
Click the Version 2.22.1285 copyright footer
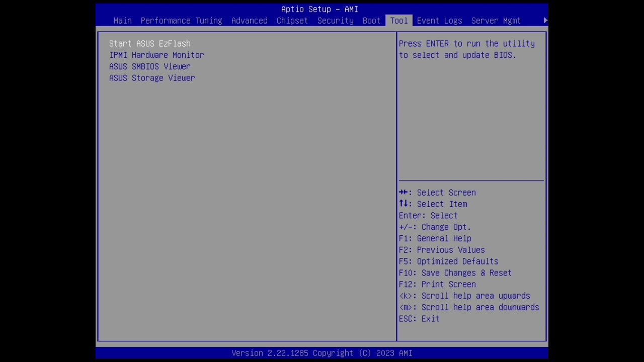pyautogui.click(x=322, y=353)
